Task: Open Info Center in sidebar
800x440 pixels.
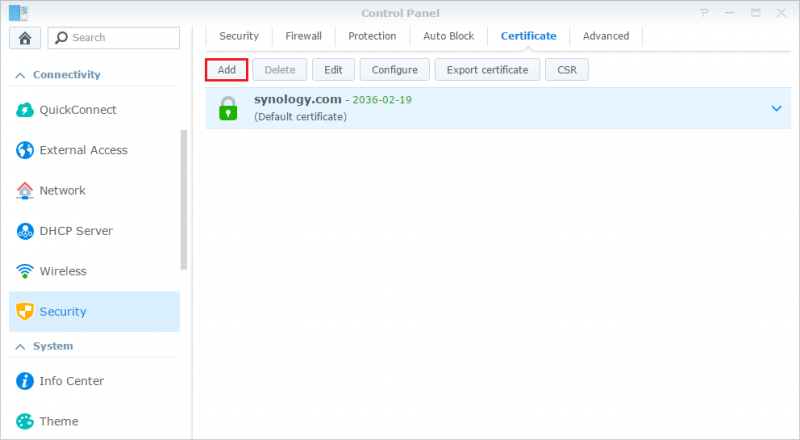Action: (x=72, y=381)
